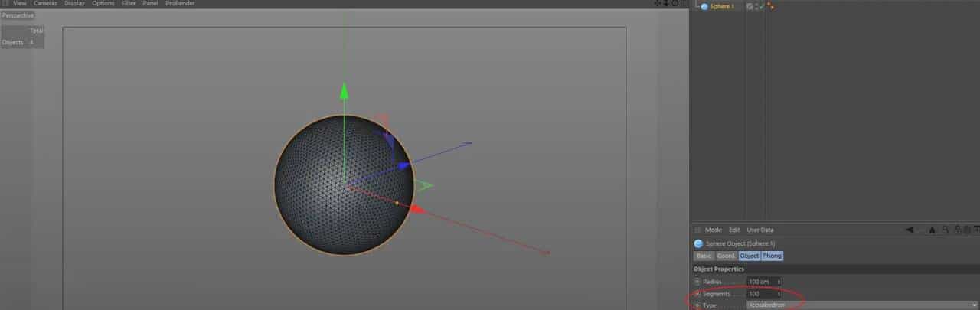Toggle Sphere.1 editor visibility dots
The image size is (980, 310).
coord(756,7)
